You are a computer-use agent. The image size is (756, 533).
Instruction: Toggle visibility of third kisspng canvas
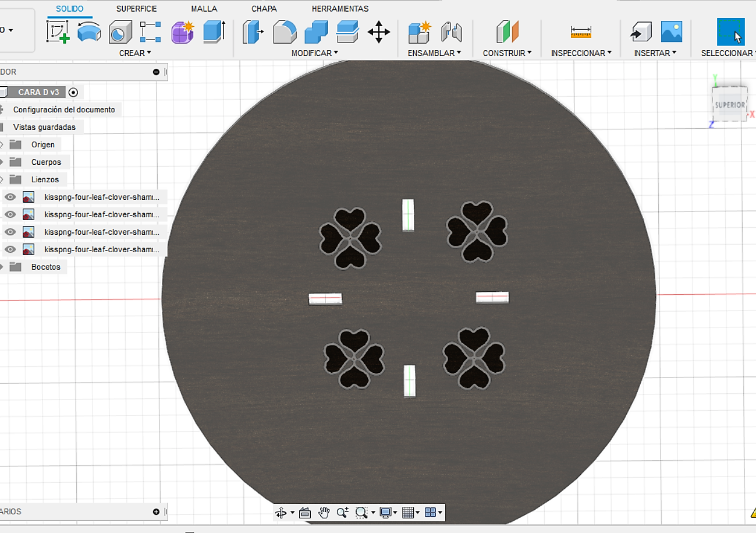click(x=10, y=232)
